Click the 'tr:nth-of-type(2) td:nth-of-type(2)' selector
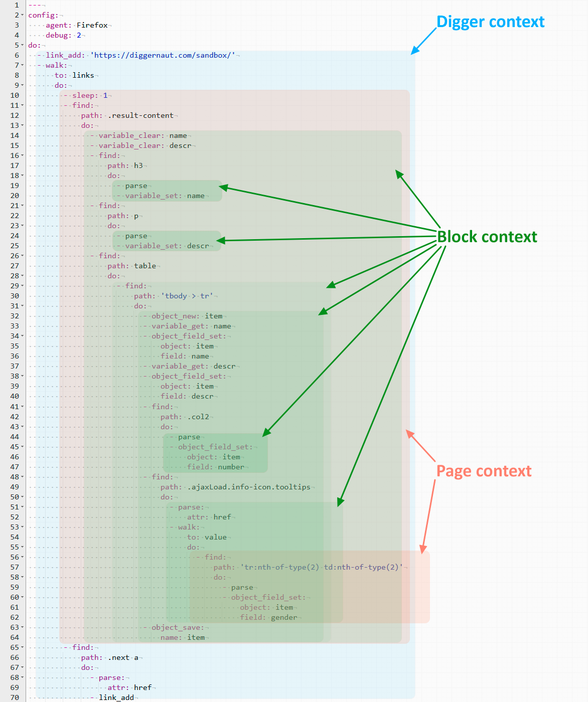The image size is (588, 702). [322, 567]
